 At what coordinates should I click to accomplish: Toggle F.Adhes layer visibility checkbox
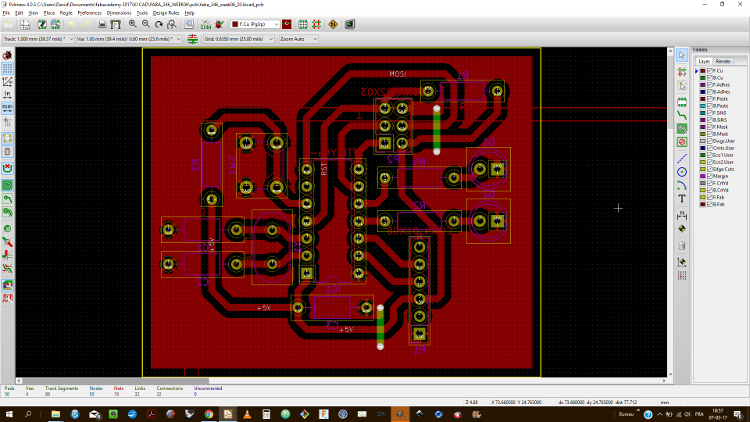point(710,85)
